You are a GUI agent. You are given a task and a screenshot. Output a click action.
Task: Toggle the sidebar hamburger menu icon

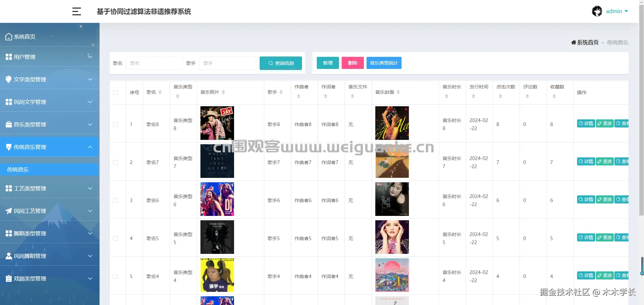click(77, 11)
